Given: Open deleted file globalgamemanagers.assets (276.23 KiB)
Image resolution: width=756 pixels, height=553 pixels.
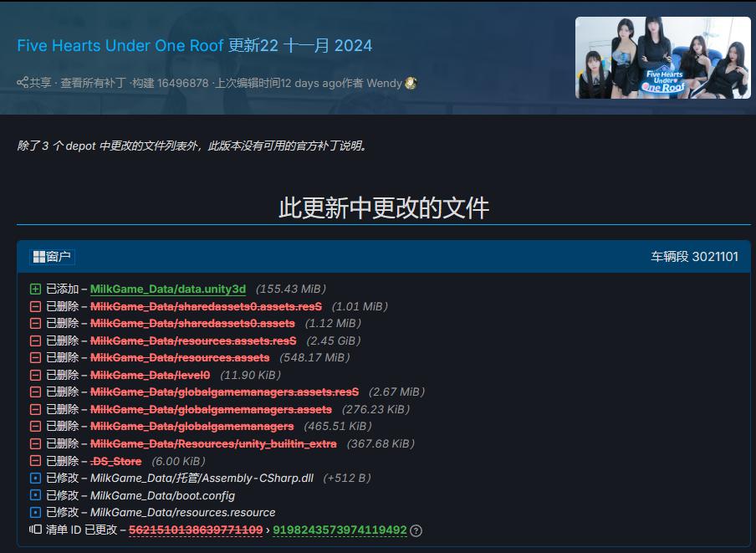Looking at the screenshot, I should point(212,409).
